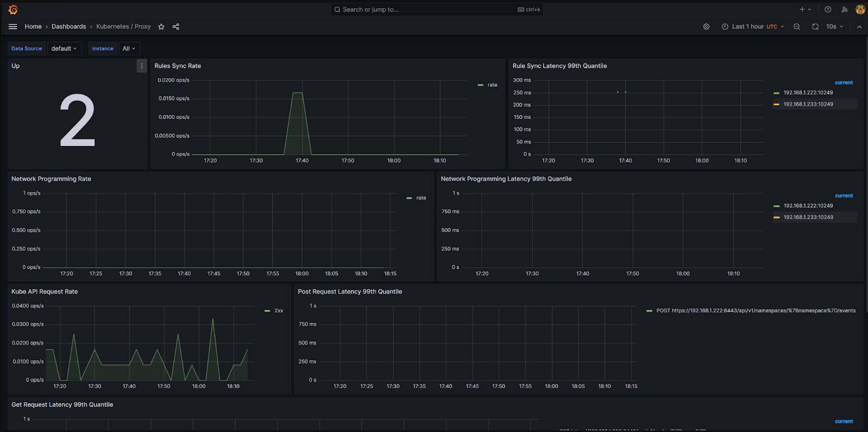
Task: Open the Up panel three-dot menu
Action: click(x=142, y=66)
